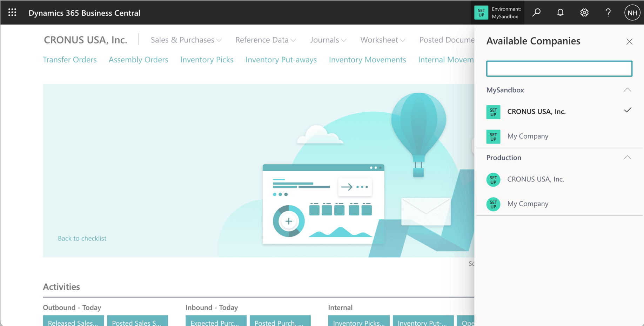Open the NH user account avatar
This screenshot has height=326, width=644.
click(632, 13)
